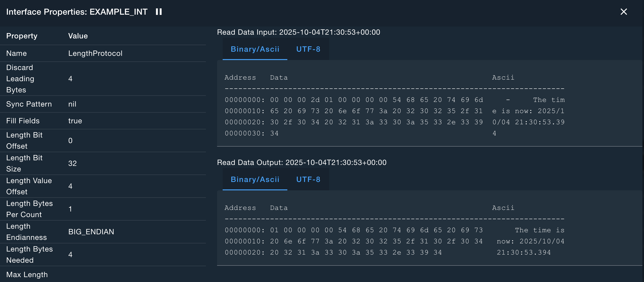
Task: Click the Value column header
Action: point(78,36)
